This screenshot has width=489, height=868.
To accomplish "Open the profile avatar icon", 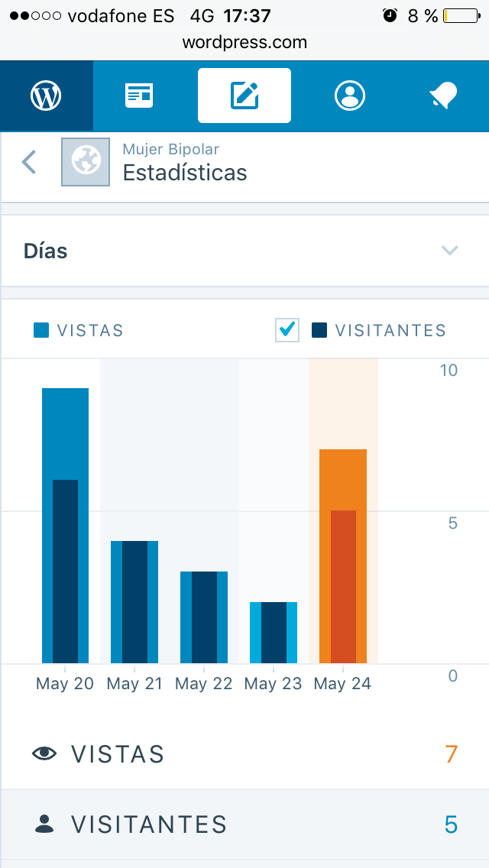I will pos(350,96).
